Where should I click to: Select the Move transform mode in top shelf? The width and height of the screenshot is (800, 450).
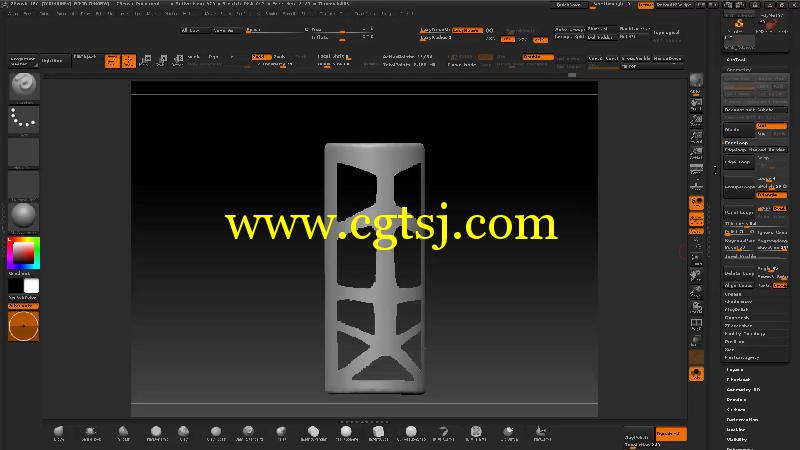tap(145, 61)
